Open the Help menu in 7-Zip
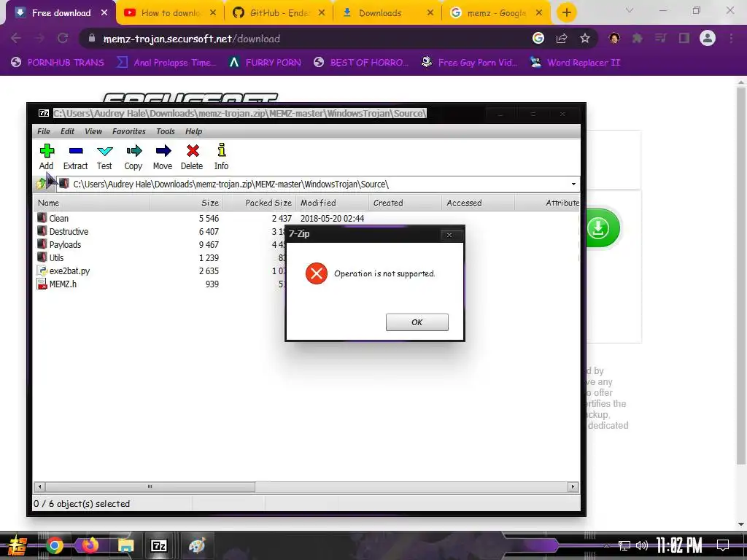The image size is (747, 560). [193, 131]
